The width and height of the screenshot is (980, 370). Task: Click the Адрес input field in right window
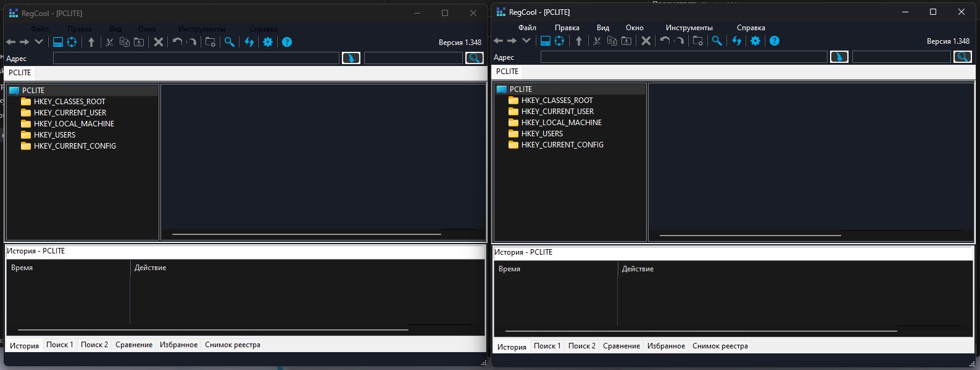[683, 57]
